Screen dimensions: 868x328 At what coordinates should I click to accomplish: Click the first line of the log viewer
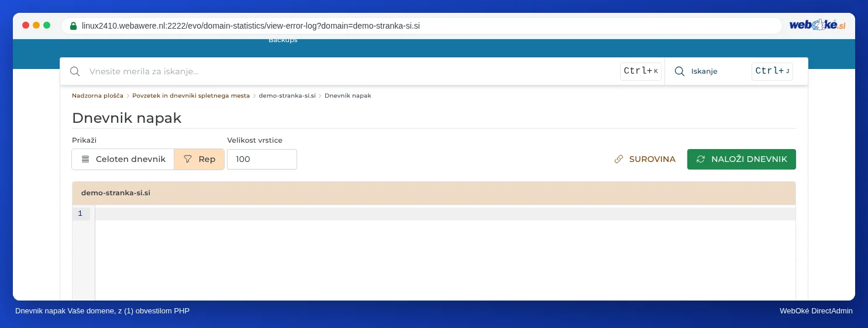445,213
